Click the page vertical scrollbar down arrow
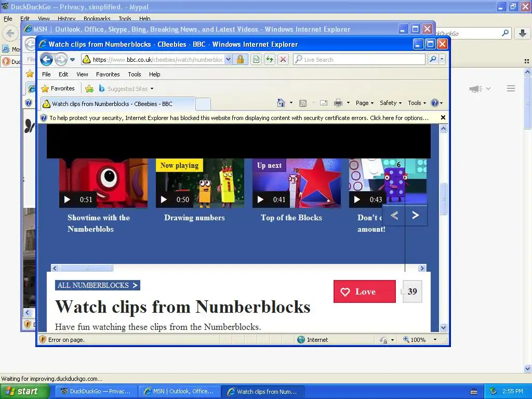The width and height of the screenshot is (532, 399). pyautogui.click(x=444, y=327)
